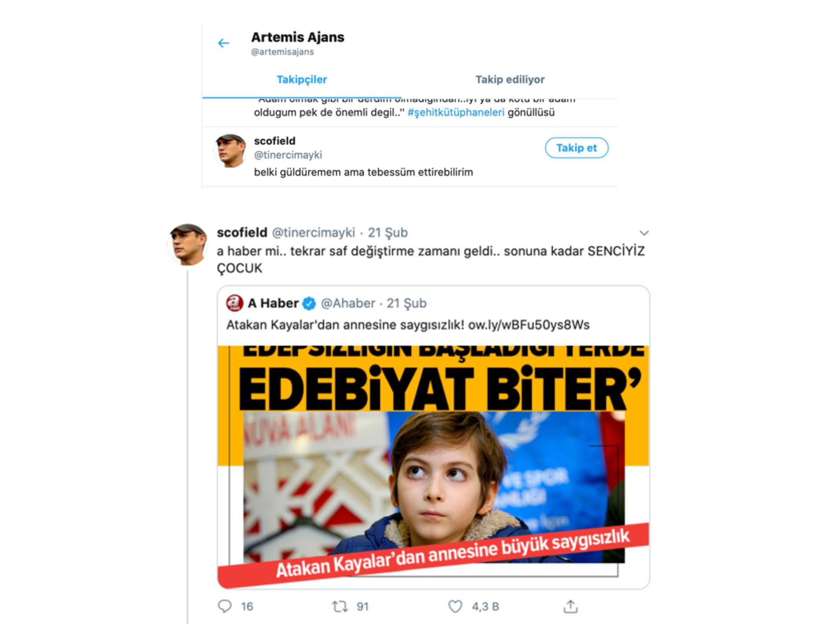Click the reply speech bubble icon
Screen dimensions: 840x630
point(225,606)
